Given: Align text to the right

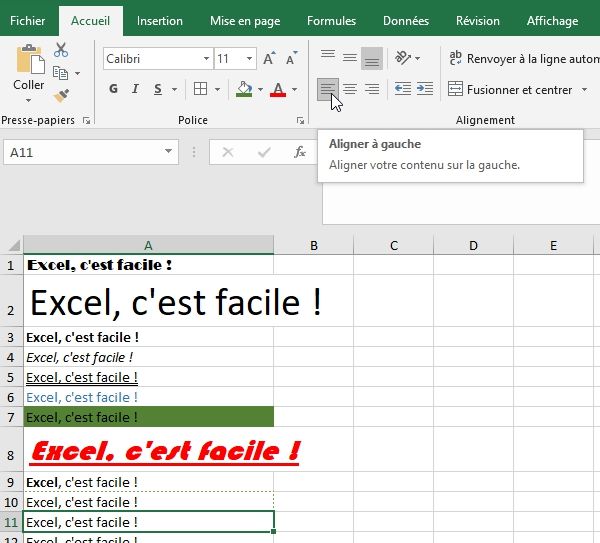Looking at the screenshot, I should [372, 89].
